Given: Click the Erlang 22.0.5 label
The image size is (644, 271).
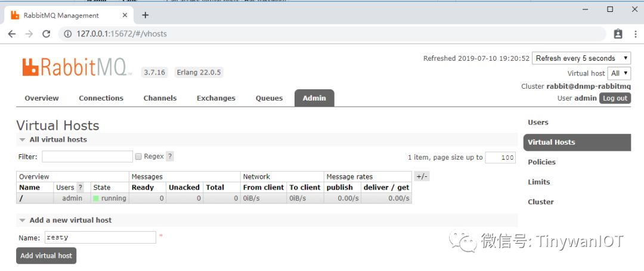Looking at the screenshot, I should point(199,73).
